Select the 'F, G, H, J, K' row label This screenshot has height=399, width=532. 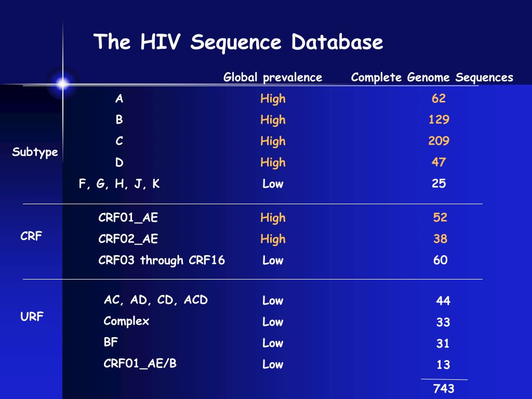119,184
